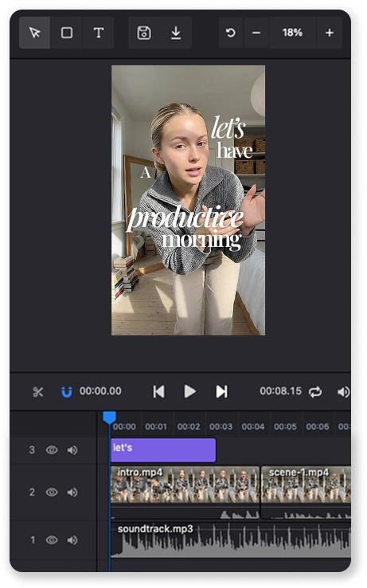Jump to 00:05 on the ruler
Screen dimensions: 367x588
[x=285, y=426]
